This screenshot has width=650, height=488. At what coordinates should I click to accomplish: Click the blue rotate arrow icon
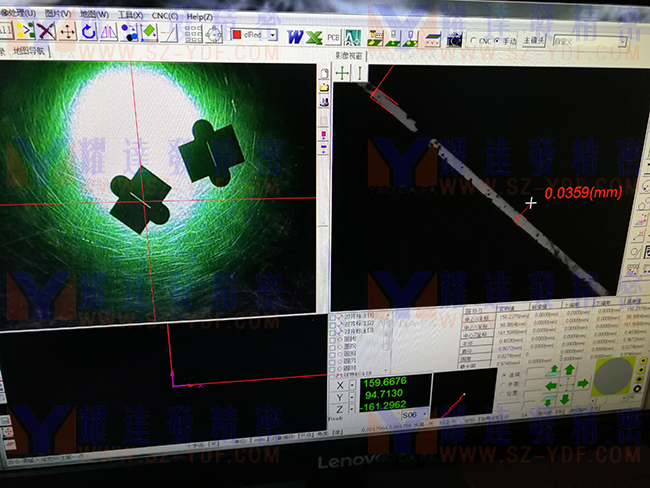pos(88,32)
